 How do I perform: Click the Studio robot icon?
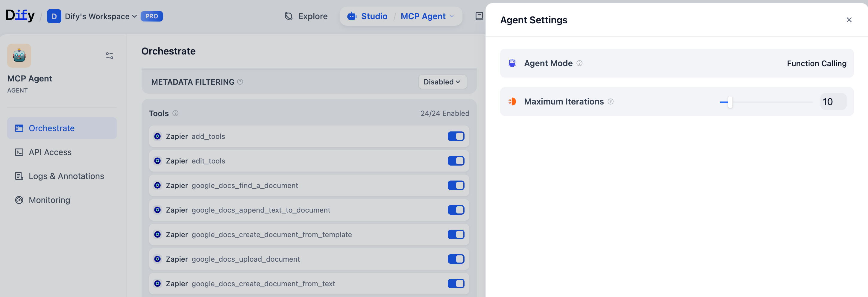coord(351,16)
